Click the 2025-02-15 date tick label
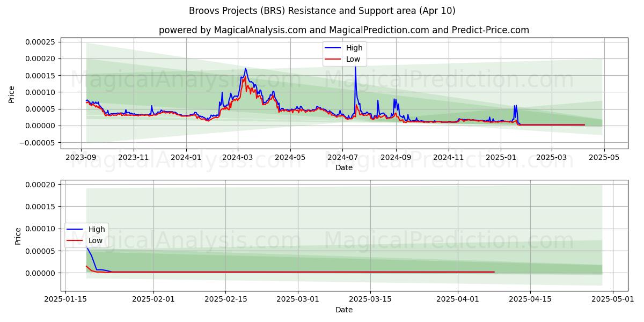 point(226,298)
